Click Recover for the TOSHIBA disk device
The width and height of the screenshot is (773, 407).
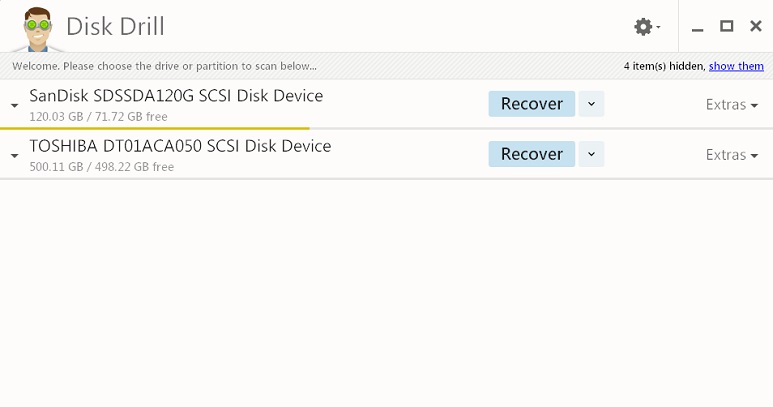(531, 154)
